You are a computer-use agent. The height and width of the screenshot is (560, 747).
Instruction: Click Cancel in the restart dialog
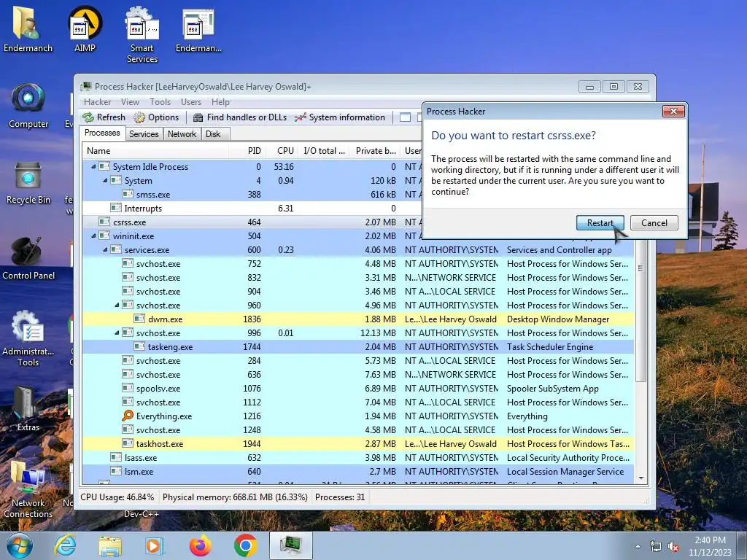coord(654,223)
